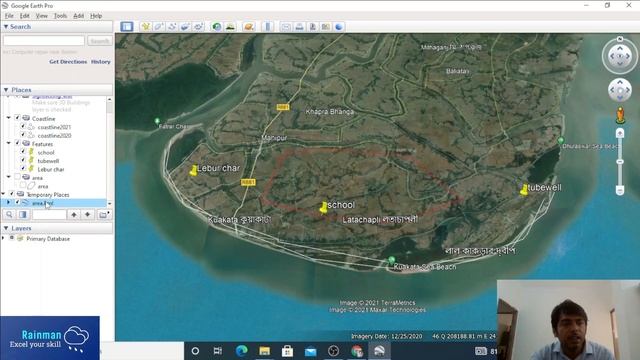Screen dimensions: 640x360
Task: Click the blue globe Earth icon in the toolbar
Action: coord(339,27)
